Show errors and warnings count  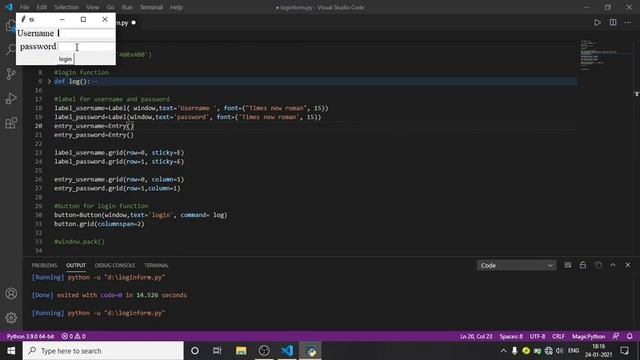pos(73,336)
